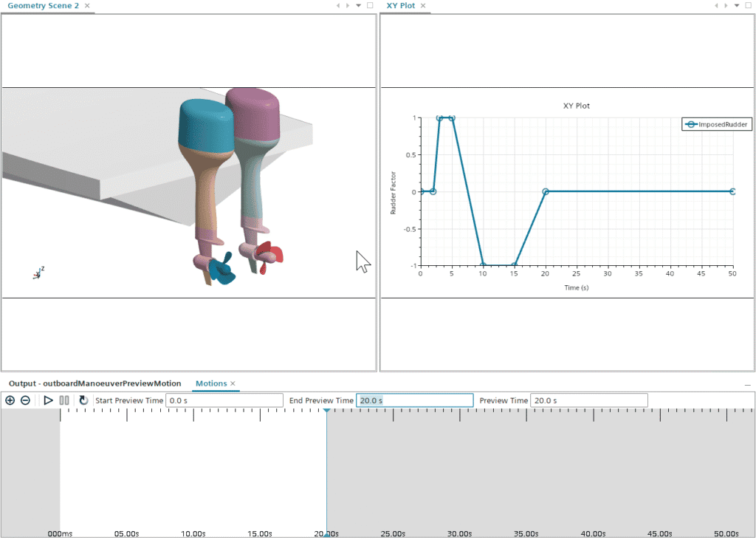The width and height of the screenshot is (756, 540).
Task: Toggle the Geometry Scene 2 pane floating state
Action: [369, 5]
